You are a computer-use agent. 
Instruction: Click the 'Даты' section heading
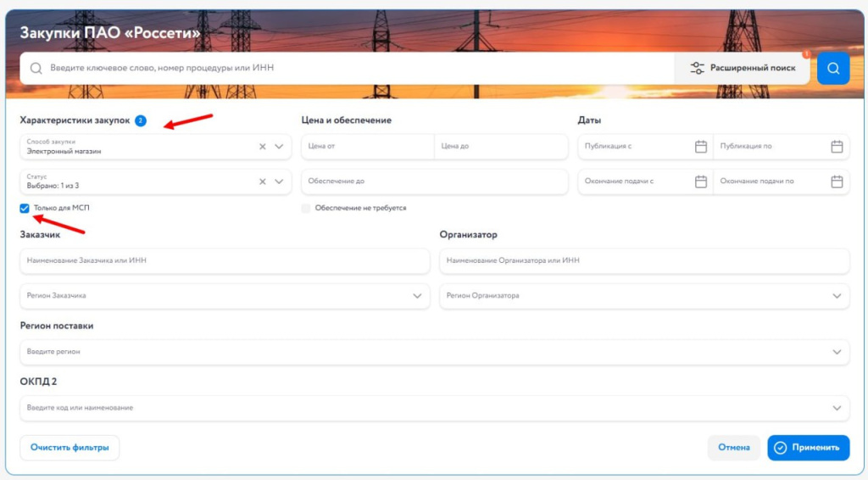point(590,120)
